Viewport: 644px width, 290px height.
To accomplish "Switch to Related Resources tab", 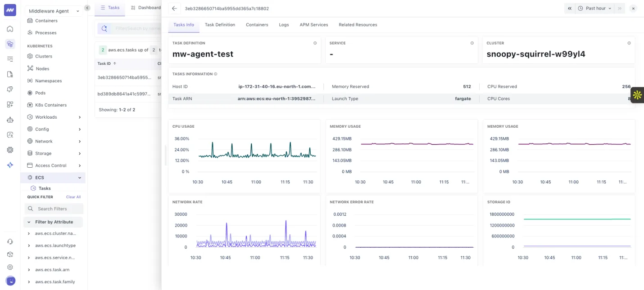I will 358,25.
